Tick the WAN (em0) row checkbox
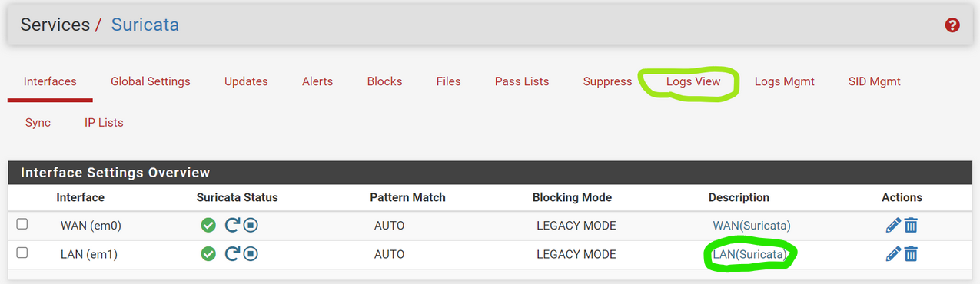The width and height of the screenshot is (980, 284). pos(22,224)
